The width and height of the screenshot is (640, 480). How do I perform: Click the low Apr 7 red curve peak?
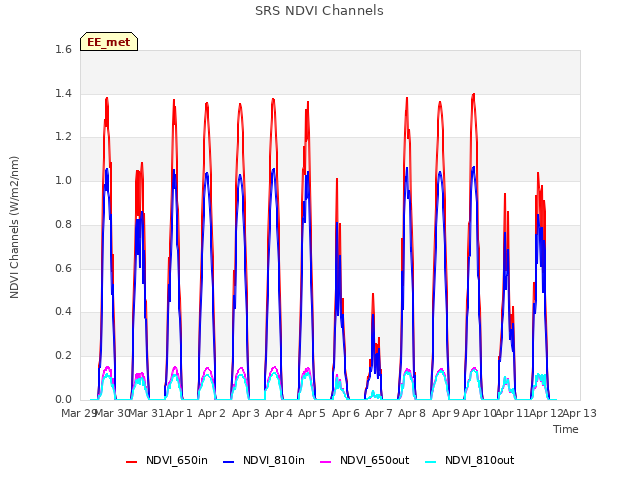coord(373,295)
